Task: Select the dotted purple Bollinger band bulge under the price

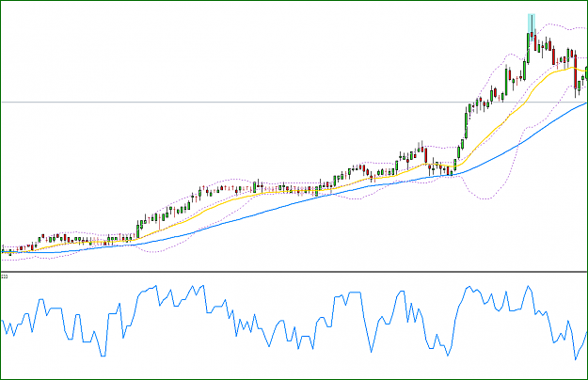Action: pos(486,198)
